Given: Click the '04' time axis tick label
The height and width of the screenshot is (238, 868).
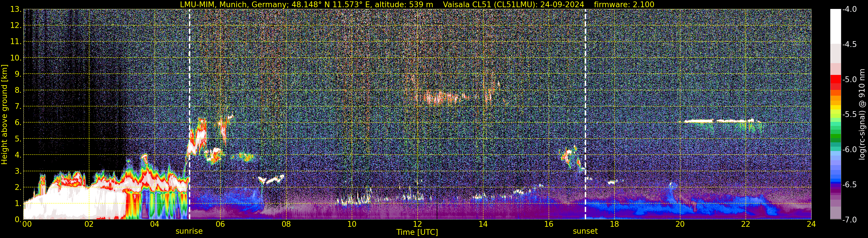Looking at the screenshot, I should [155, 224].
